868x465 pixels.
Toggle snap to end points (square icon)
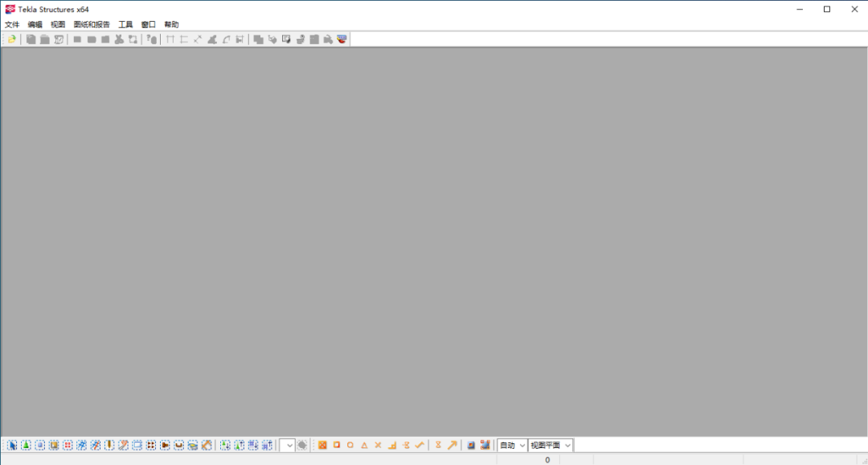[337, 445]
